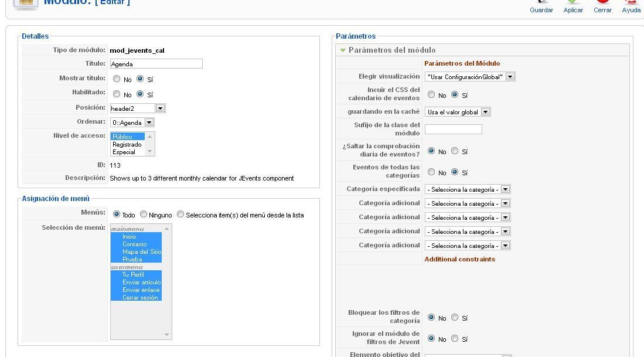Click the Aplicar toolbar button
This screenshot has width=644, height=357.
click(573, 8)
